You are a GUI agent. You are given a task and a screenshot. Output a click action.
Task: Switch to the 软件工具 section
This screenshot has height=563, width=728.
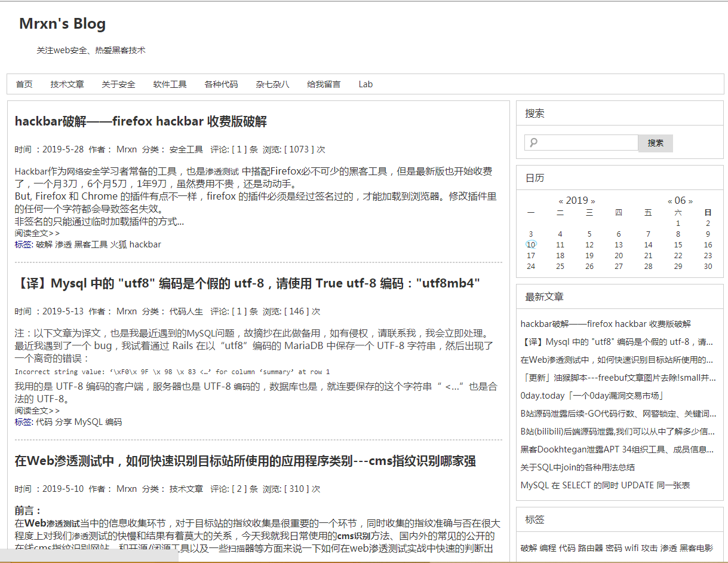170,84
